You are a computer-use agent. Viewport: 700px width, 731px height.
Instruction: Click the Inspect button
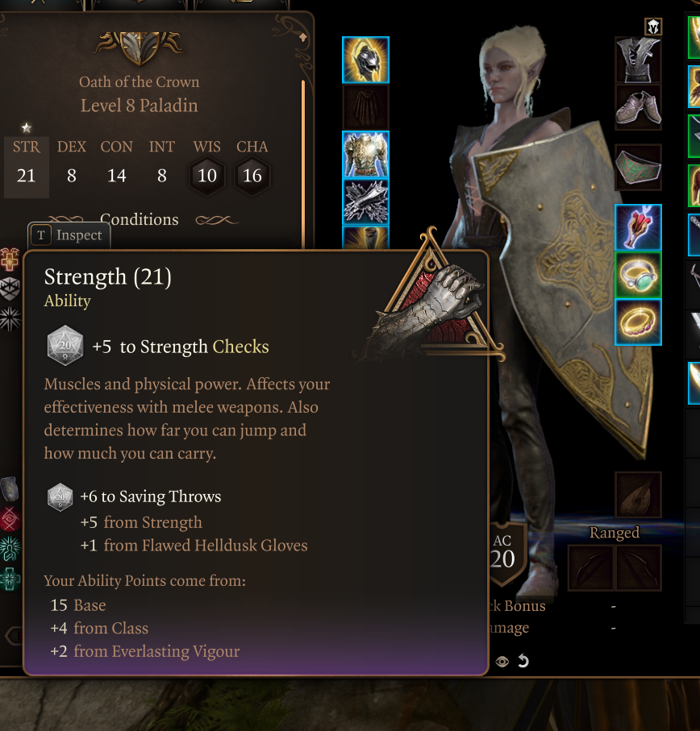(x=69, y=235)
